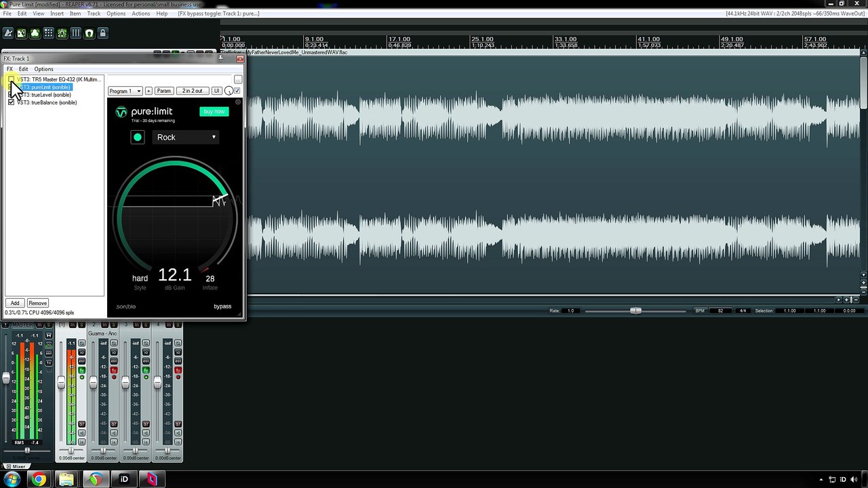Open the Options menu in FX window
Image resolution: width=868 pixels, height=488 pixels.
pyautogui.click(x=43, y=69)
